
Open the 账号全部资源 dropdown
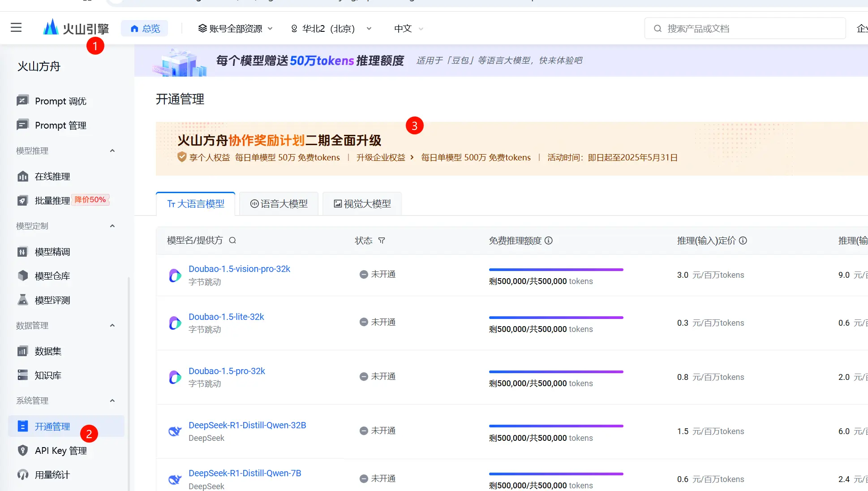pyautogui.click(x=235, y=29)
